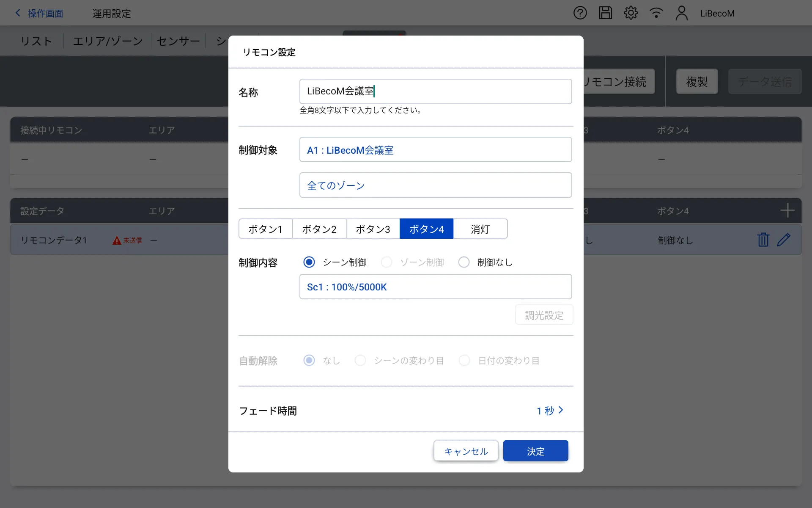The width and height of the screenshot is (812, 508).
Task: Edit リモコンデータ1 with pencil icon
Action: (x=783, y=240)
